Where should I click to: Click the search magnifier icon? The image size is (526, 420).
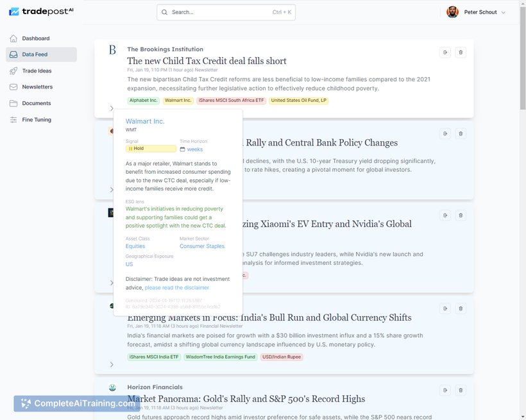[x=164, y=12]
